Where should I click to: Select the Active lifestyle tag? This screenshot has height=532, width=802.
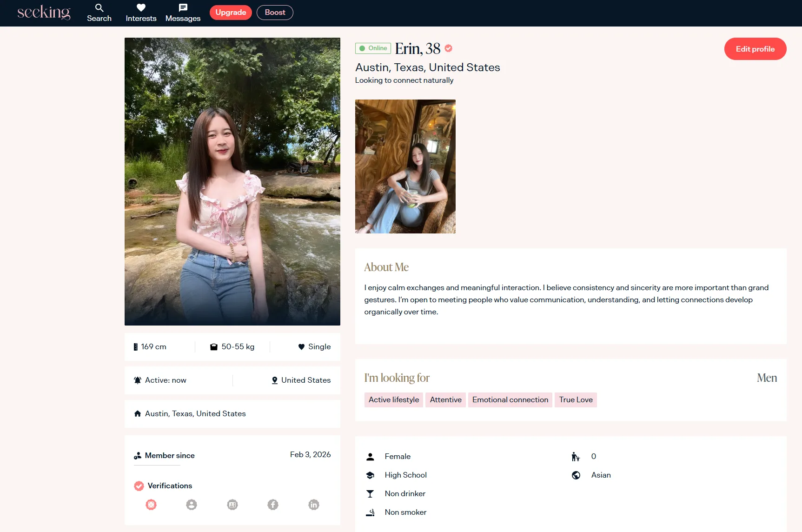393,400
